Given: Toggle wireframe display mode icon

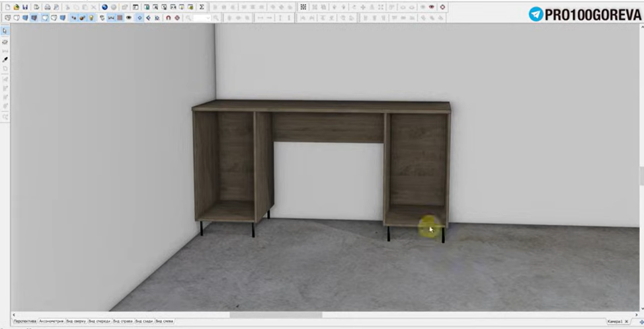Looking at the screenshot, I should 7,18.
